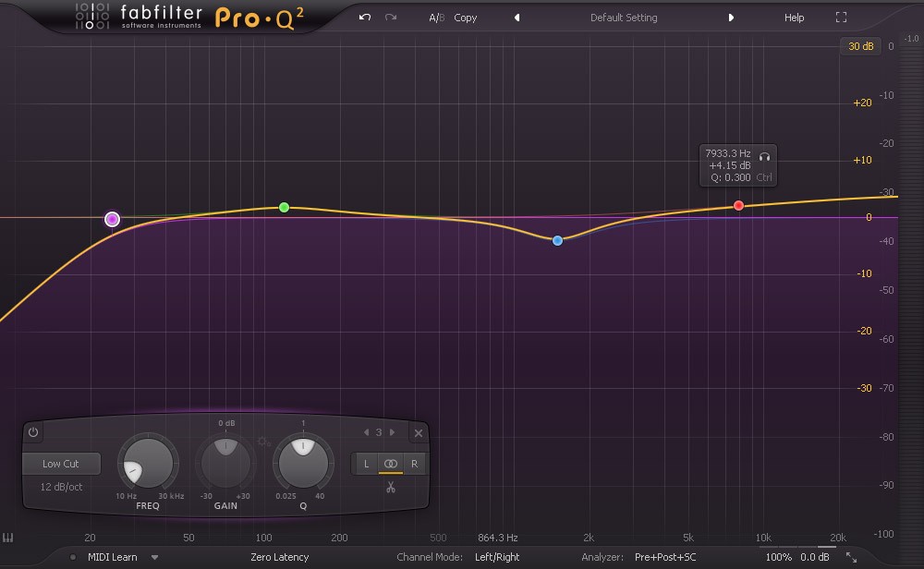Click the 100% output scale value
Screen dimensions: 924x569
click(x=778, y=557)
